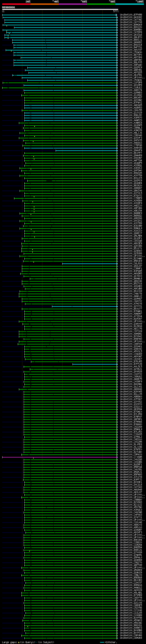Select the UniRef100_A9TQS5 label
This screenshot has height=644, width=146.
coord(131,72)
